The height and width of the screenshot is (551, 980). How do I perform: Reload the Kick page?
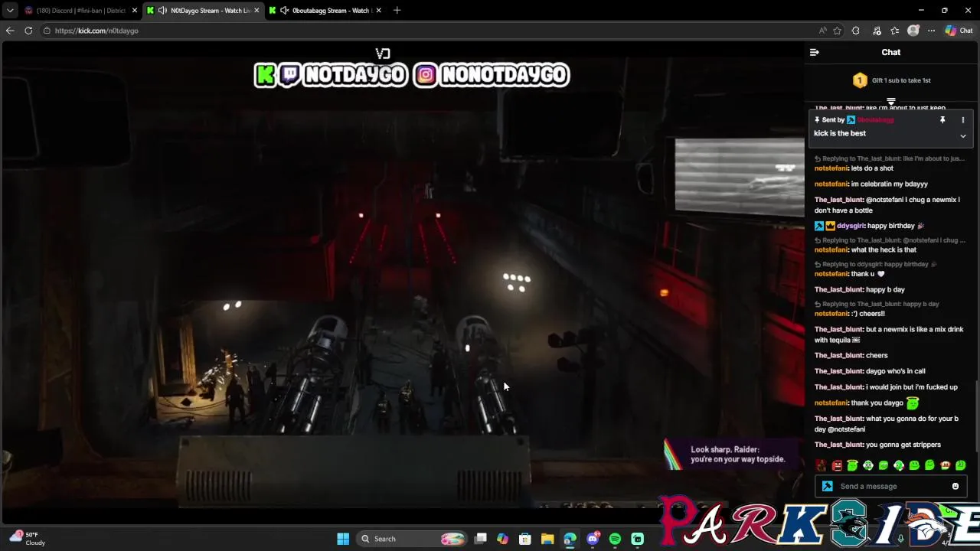(x=28, y=31)
